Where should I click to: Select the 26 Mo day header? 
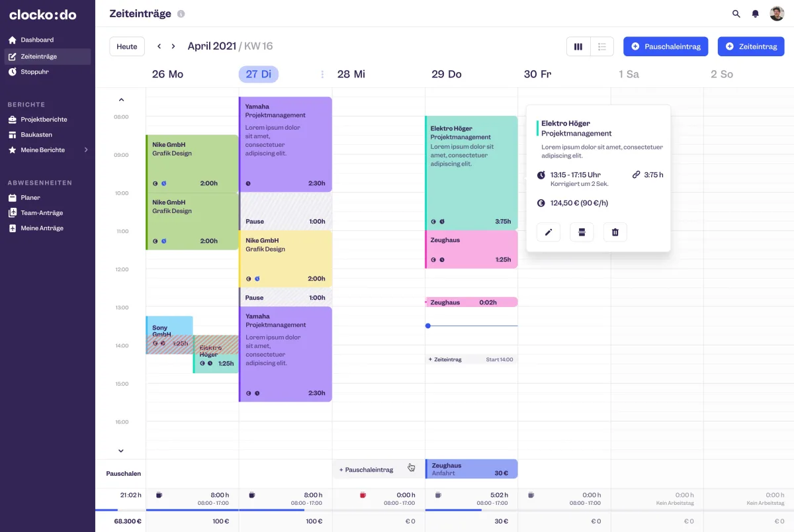coord(167,74)
